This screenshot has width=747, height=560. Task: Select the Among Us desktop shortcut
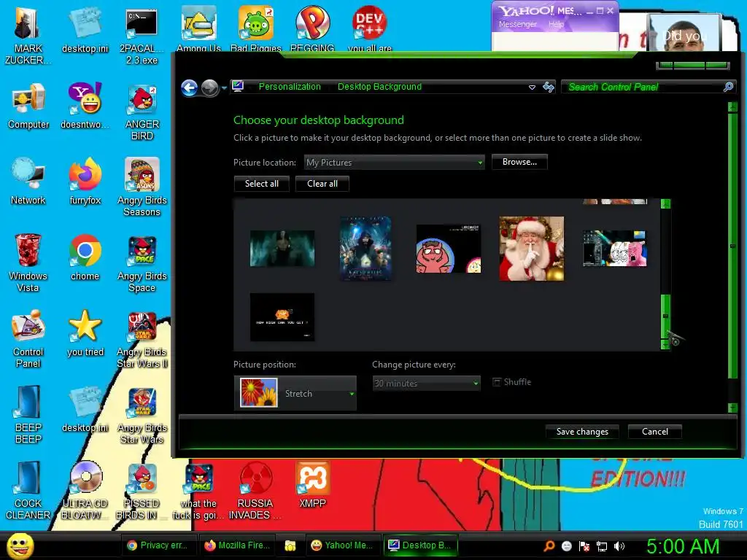(x=198, y=28)
